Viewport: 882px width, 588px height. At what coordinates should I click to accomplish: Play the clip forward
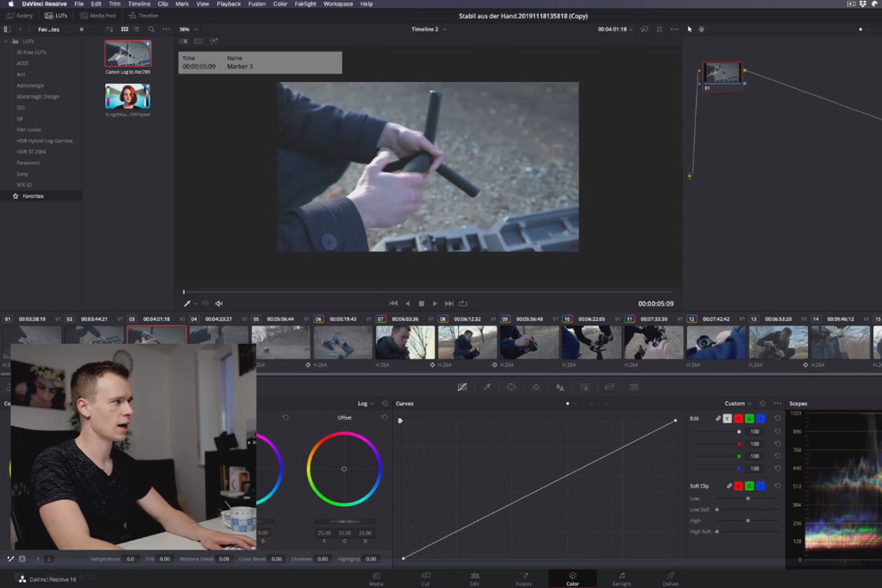pyautogui.click(x=435, y=304)
